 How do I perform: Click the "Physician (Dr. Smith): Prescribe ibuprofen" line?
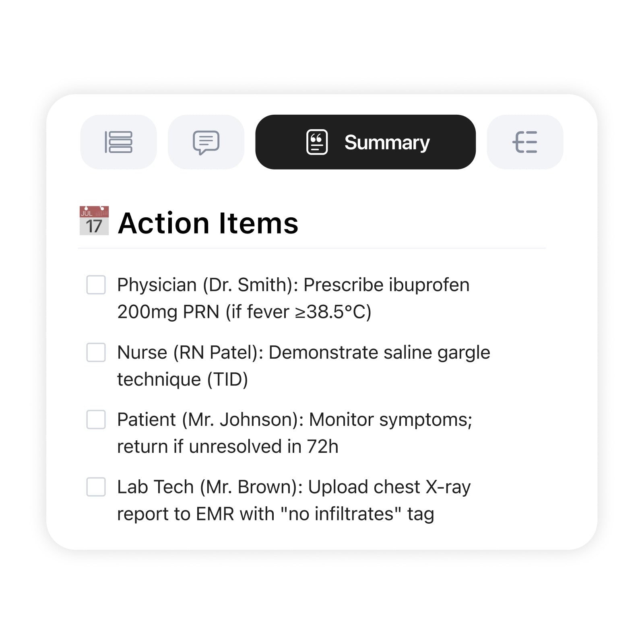[293, 285]
